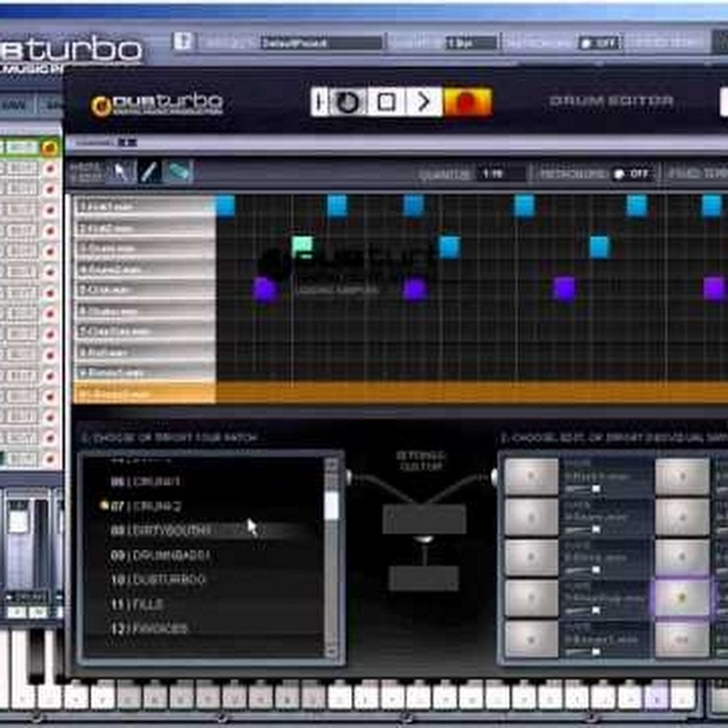
Task: Click the green note block in sequencer grid
Action: [x=302, y=245]
